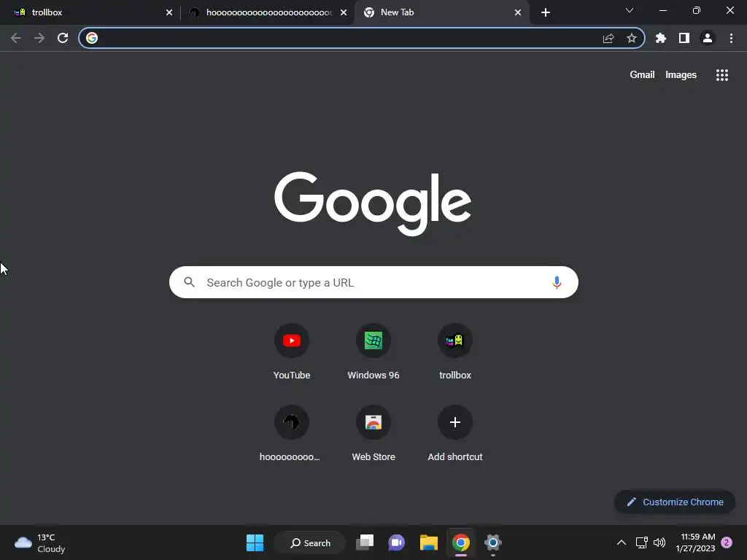Screen dimensions: 747x560
Task: Add a new shortcut tile
Action: 455,434
